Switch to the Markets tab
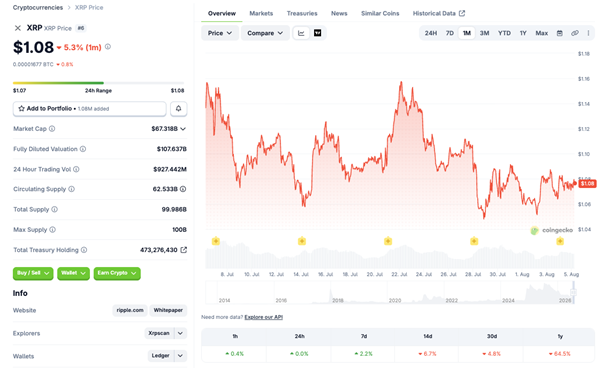Viewport: 602px width, 368px height. 261,13
